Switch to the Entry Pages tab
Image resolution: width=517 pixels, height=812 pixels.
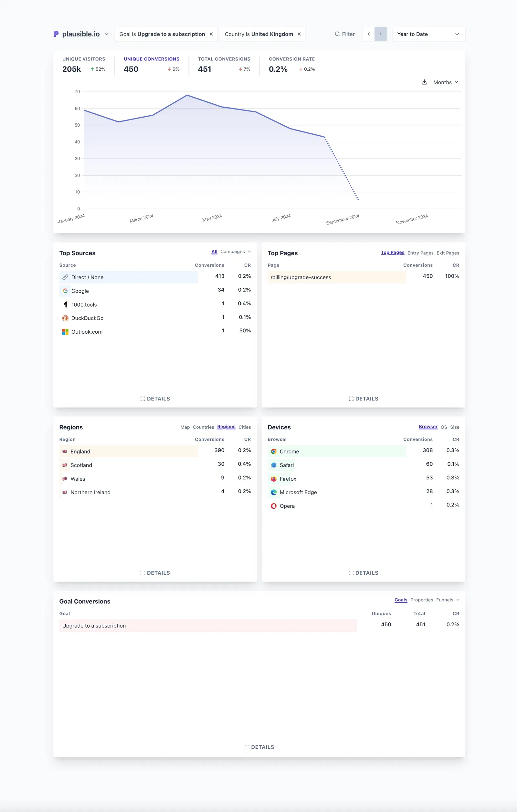click(x=420, y=253)
